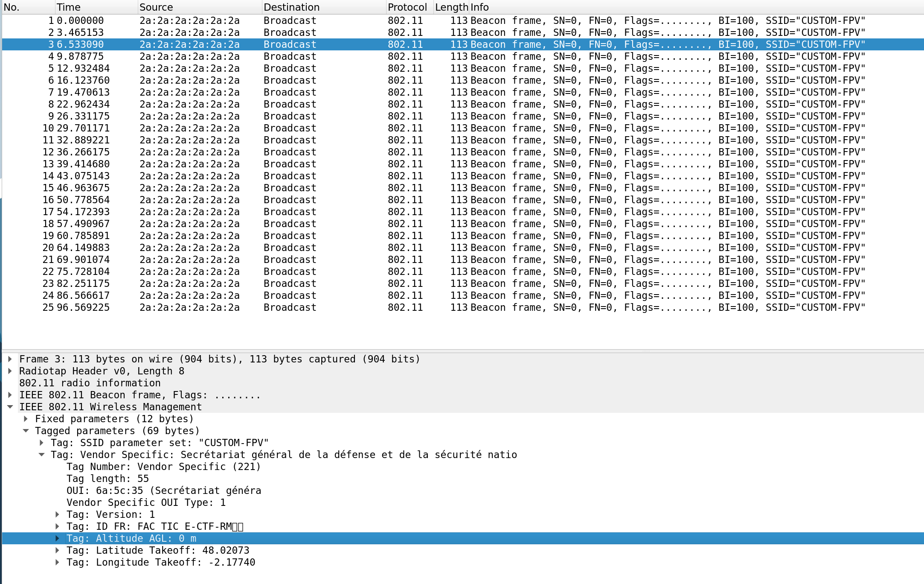Expand the Latitude Takeoff tag

[57, 550]
